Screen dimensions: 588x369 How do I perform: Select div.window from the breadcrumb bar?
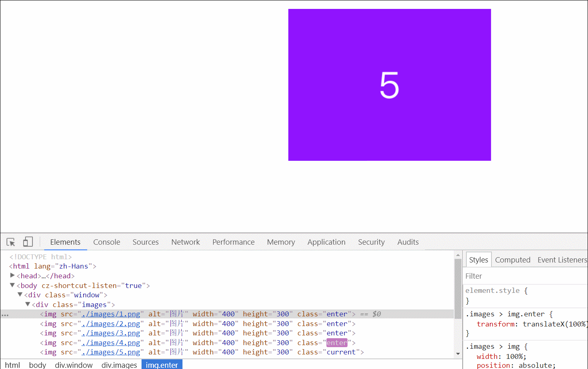click(74, 365)
